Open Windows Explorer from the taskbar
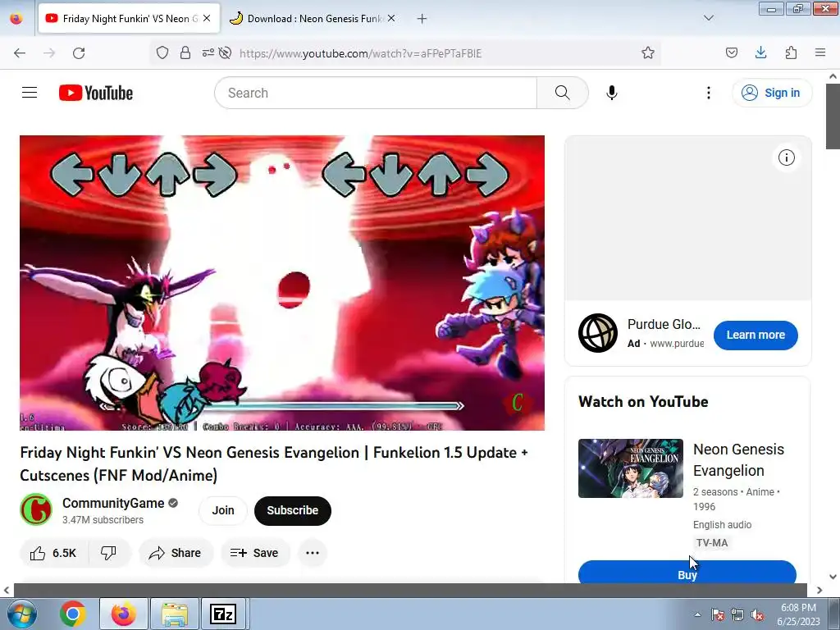 (175, 614)
